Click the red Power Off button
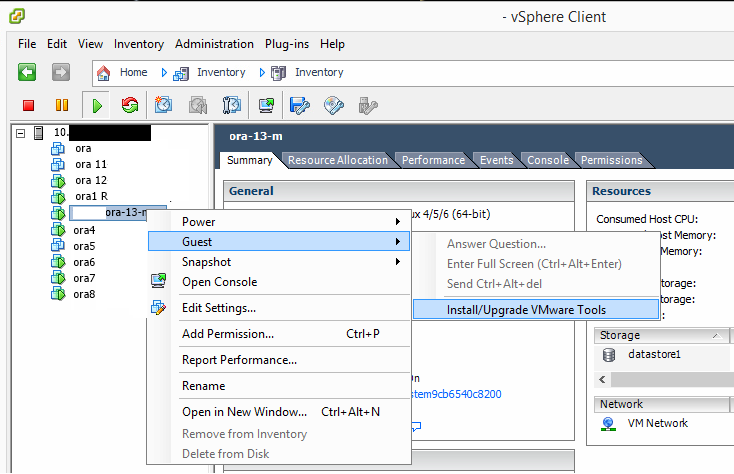Screen dimensions: 734x474 [x=29, y=105]
